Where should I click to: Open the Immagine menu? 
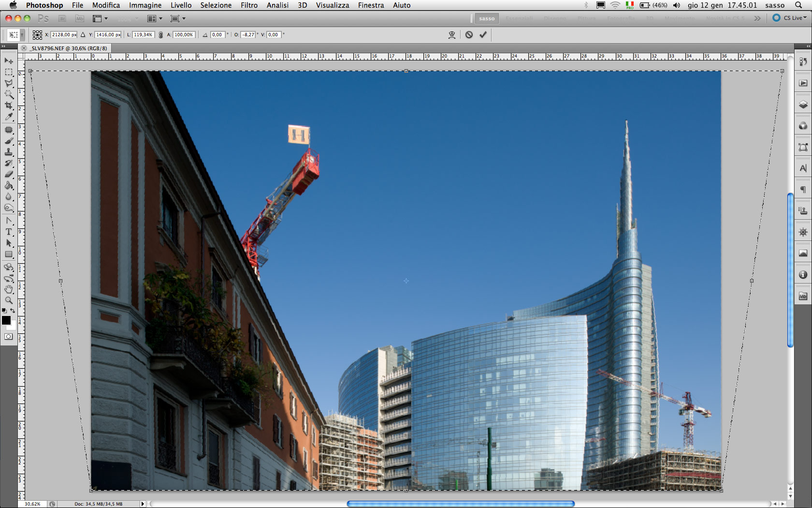[x=145, y=5]
